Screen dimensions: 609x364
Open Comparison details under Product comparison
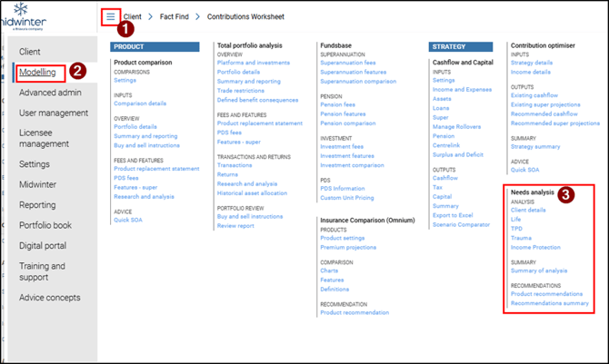pyautogui.click(x=140, y=103)
